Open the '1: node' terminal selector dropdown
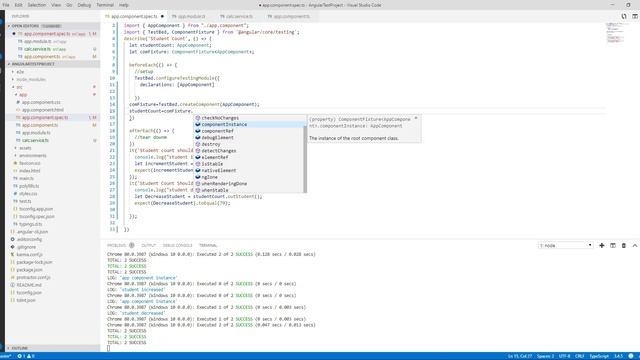 pyautogui.click(x=565, y=245)
